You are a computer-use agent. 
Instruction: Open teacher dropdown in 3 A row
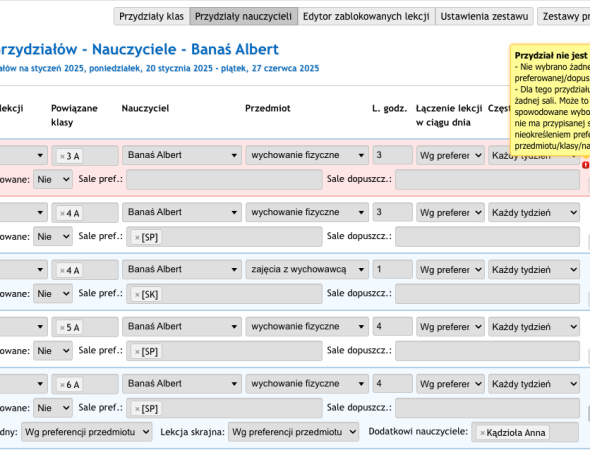182,155
